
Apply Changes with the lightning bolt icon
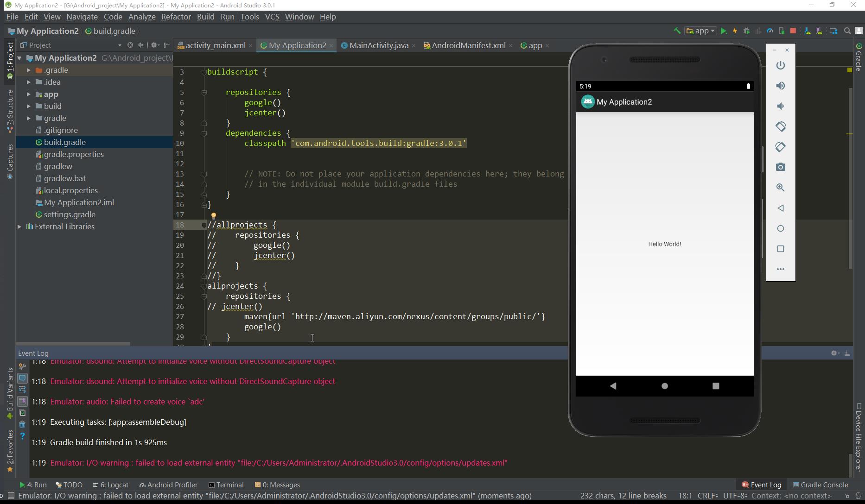735,31
